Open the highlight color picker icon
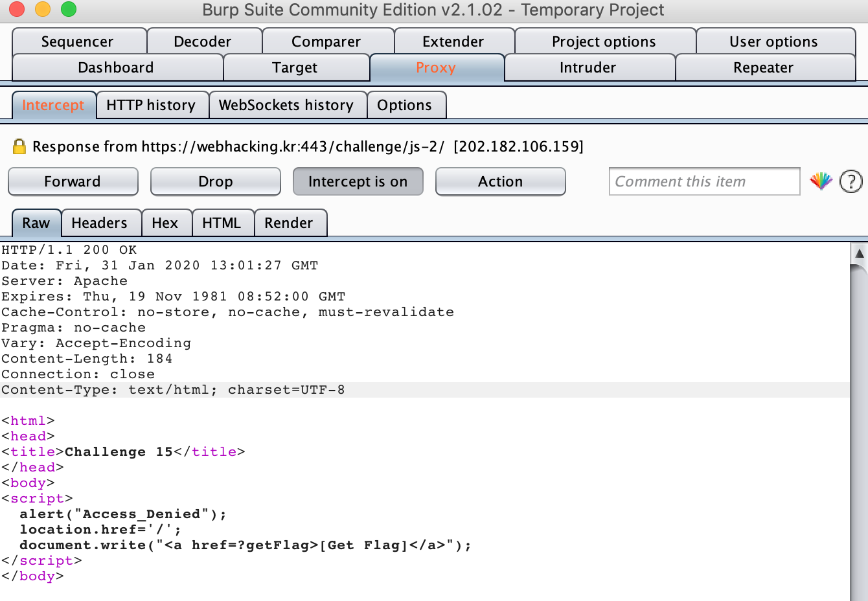Viewport: 868px width, 601px height. [x=821, y=181]
